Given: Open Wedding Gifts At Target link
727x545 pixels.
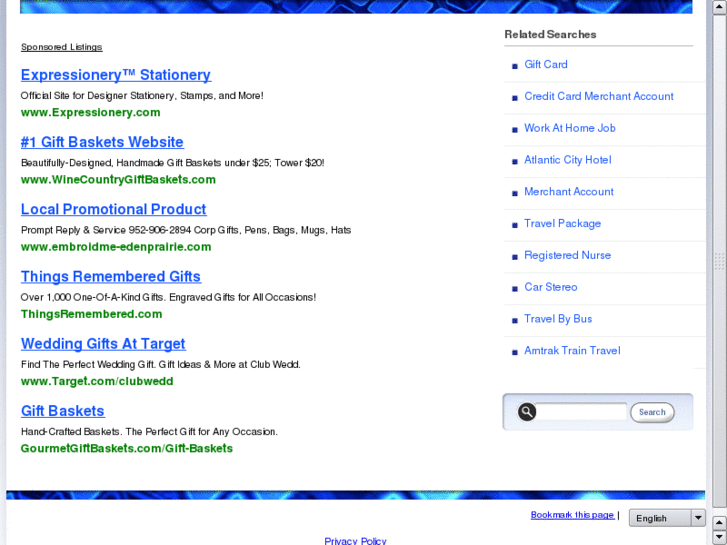Looking at the screenshot, I should (x=103, y=344).
